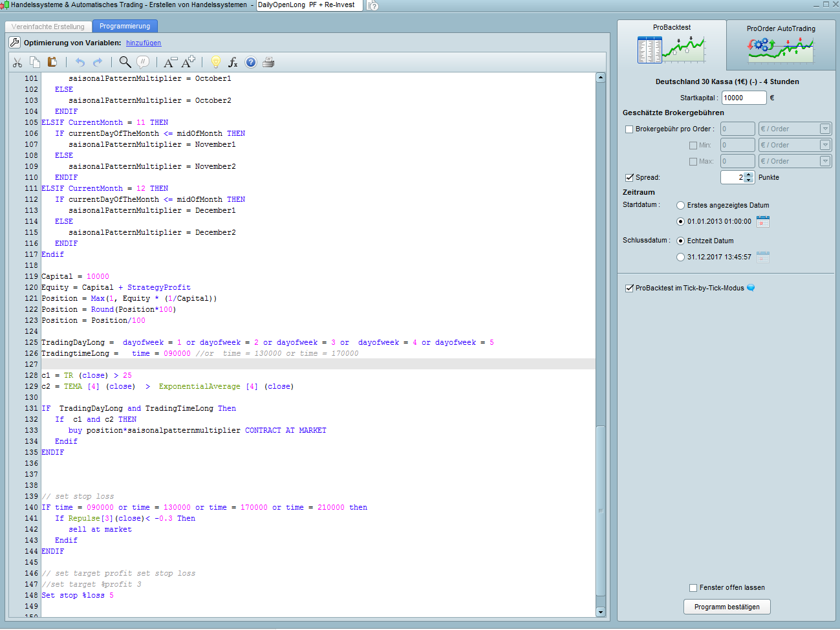This screenshot has width=840, height=630.
Task: Increase editor font size
Action: tap(188, 62)
